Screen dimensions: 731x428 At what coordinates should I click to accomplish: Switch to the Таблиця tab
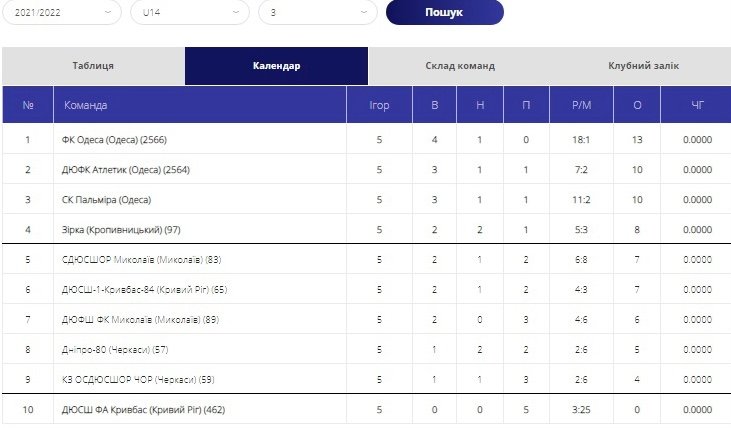coord(93,66)
